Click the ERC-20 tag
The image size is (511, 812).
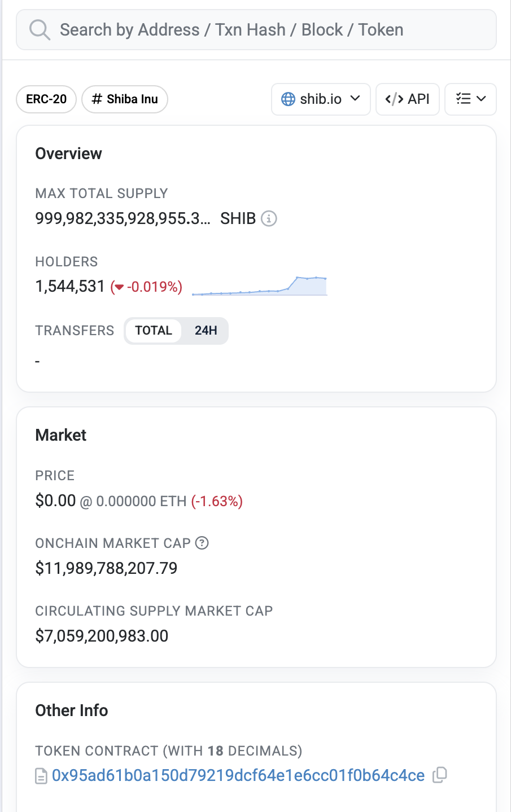tap(46, 99)
